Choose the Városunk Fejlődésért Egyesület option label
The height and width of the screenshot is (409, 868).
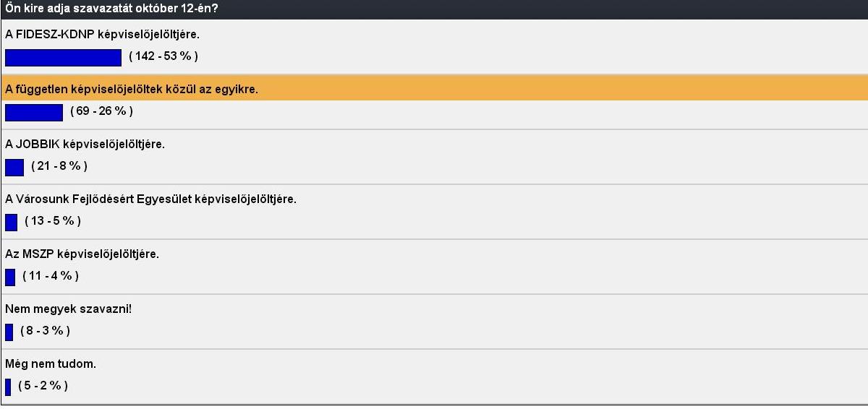point(150,199)
